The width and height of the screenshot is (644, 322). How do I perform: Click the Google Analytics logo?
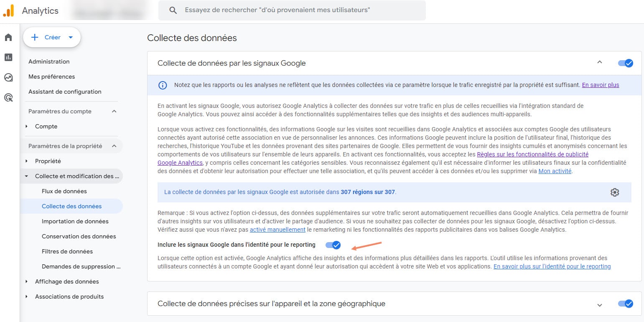point(8,10)
